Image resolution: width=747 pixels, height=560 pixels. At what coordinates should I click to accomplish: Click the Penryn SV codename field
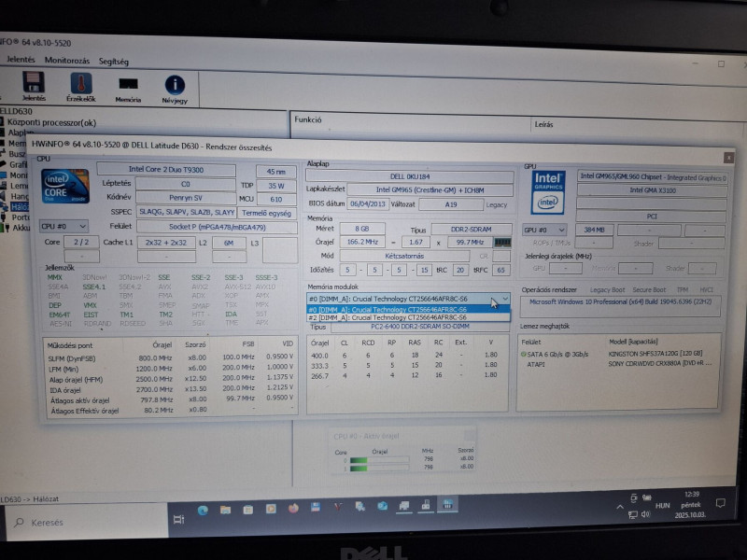pyautogui.click(x=185, y=198)
